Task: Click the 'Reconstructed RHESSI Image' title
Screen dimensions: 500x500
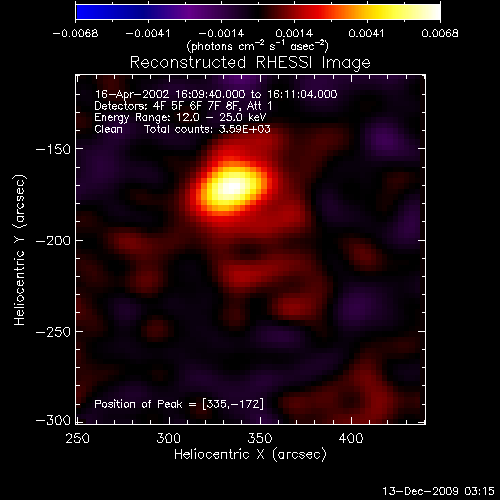Action: [250, 63]
